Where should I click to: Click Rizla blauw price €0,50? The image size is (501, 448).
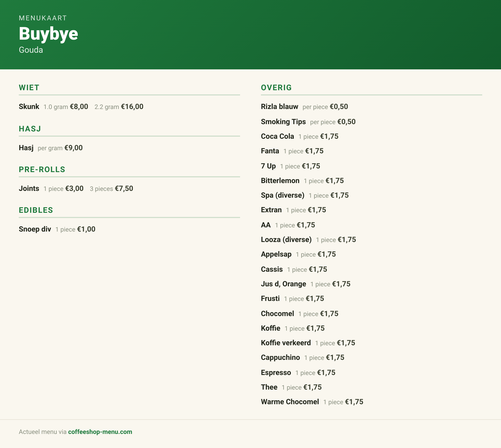point(339,107)
